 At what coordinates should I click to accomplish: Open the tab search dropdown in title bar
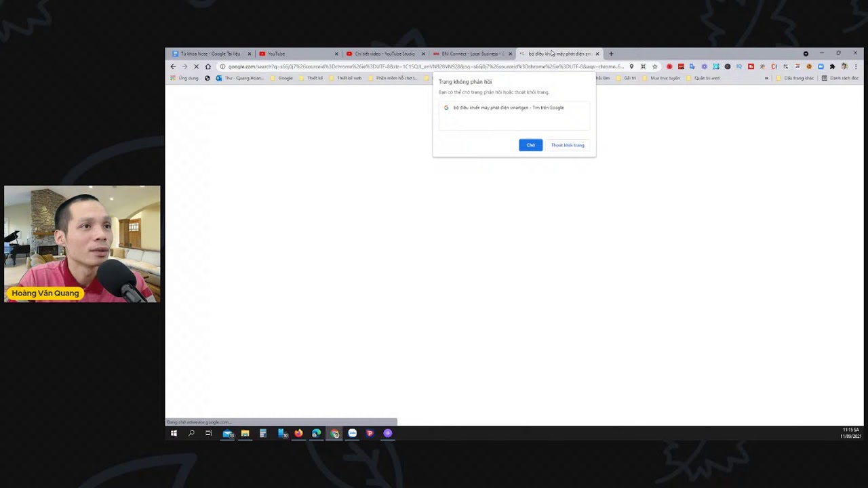point(806,54)
